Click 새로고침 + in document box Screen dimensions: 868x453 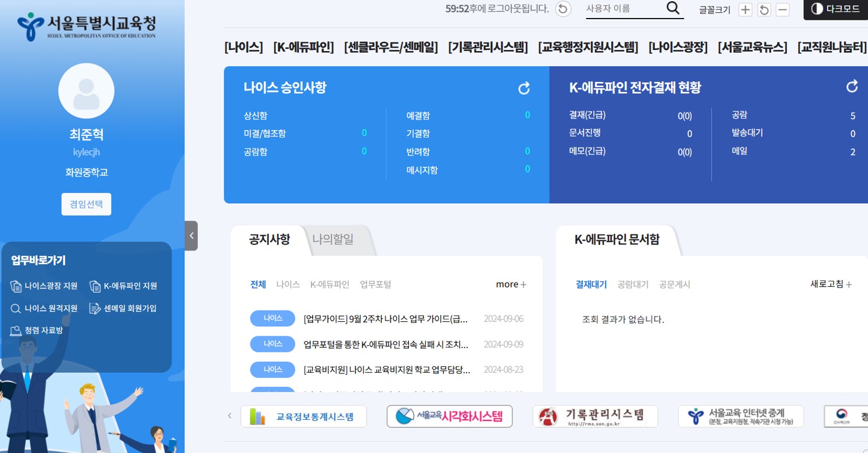click(x=831, y=284)
